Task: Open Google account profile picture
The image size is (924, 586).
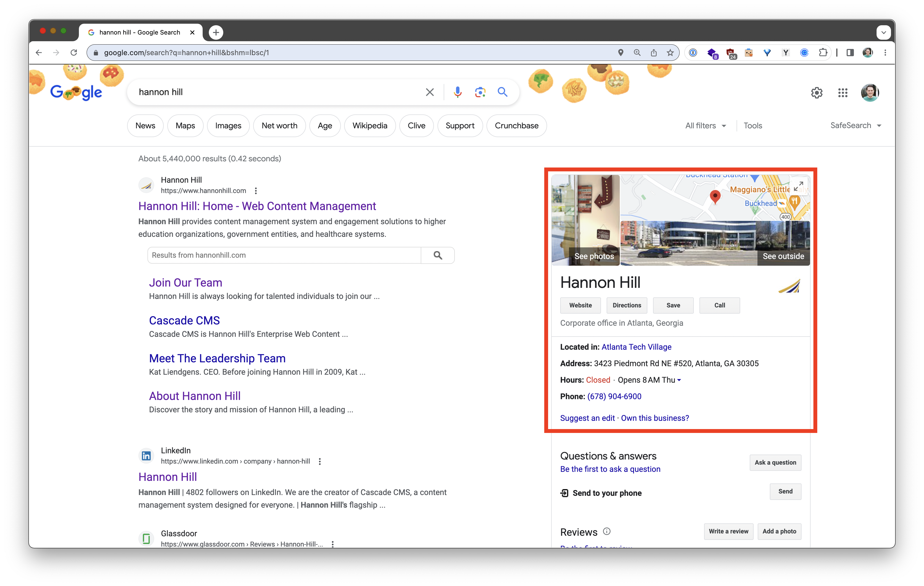Action: click(x=870, y=93)
